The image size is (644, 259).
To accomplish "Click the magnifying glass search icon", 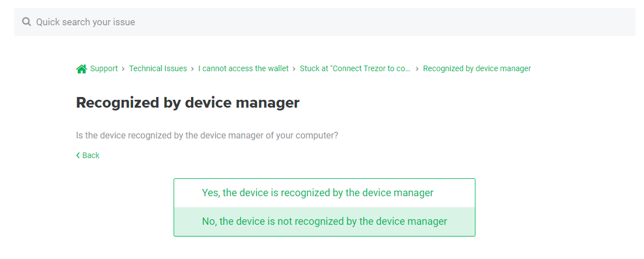I will pyautogui.click(x=26, y=22).
